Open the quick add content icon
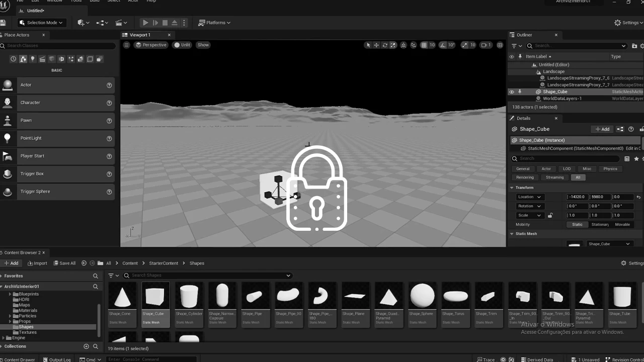Image resolution: width=644 pixels, height=362 pixels. point(83,23)
